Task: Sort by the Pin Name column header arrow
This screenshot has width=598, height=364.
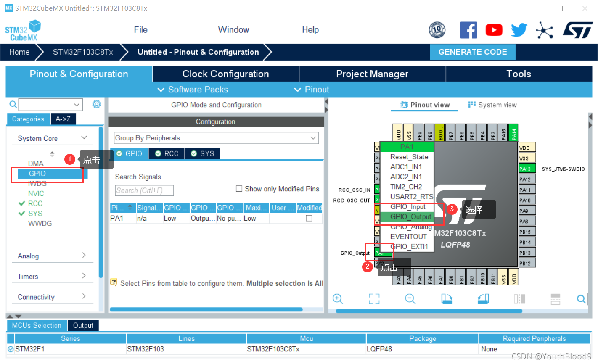Action: (x=130, y=207)
